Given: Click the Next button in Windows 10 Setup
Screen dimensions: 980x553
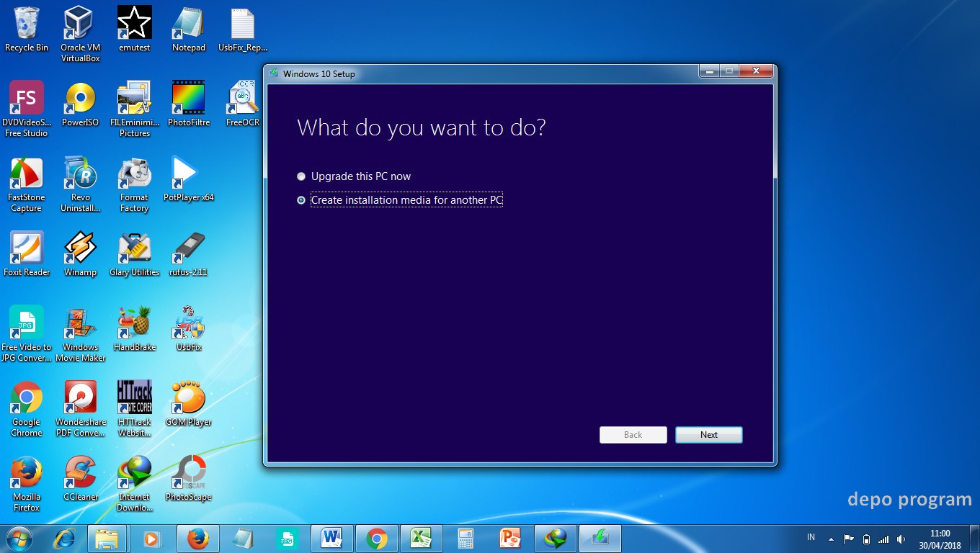Looking at the screenshot, I should click(x=709, y=435).
